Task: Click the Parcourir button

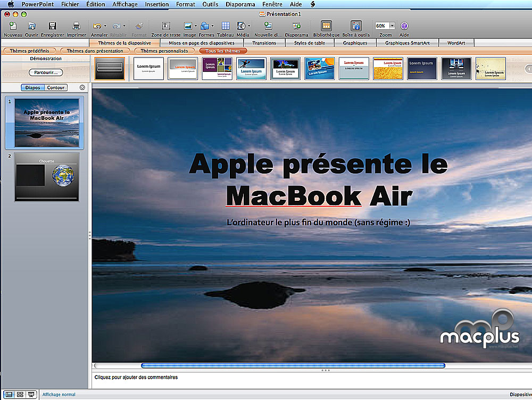Action: (46, 72)
